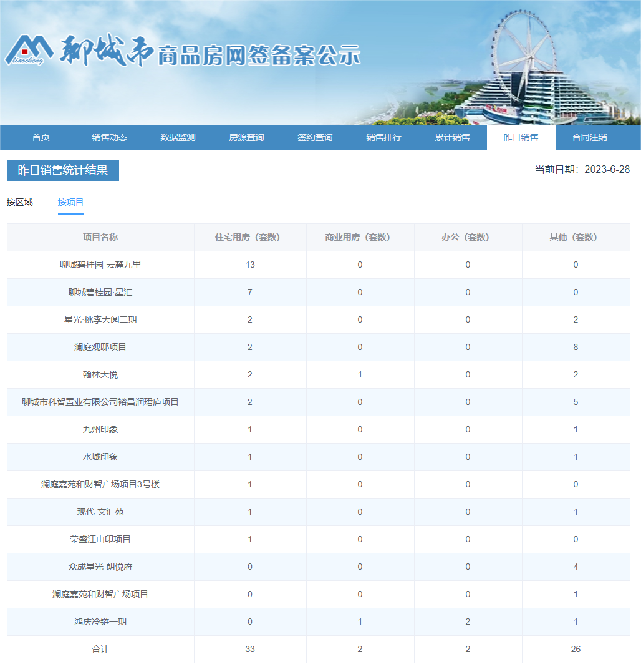
Task: Open the 签约查询 page
Action: pos(315,137)
